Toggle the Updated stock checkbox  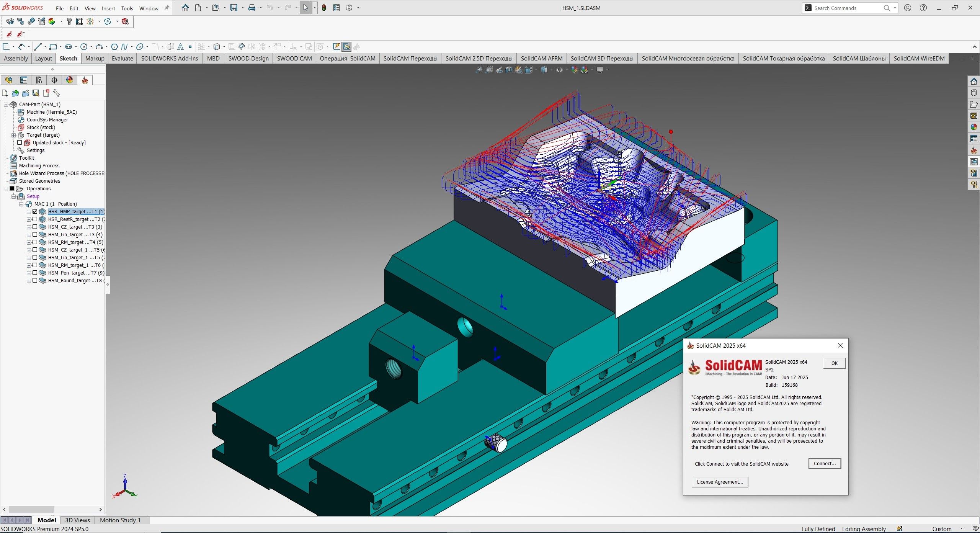(x=20, y=142)
